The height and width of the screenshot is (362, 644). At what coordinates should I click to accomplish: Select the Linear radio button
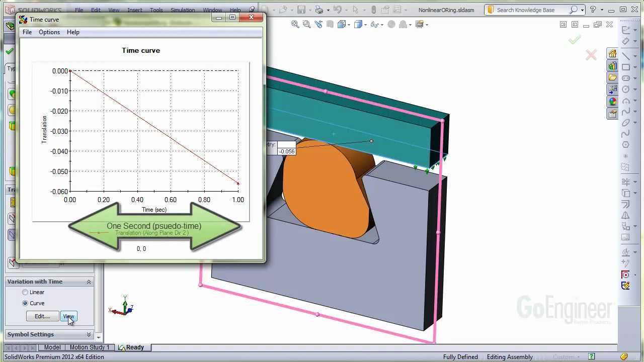coord(25,292)
